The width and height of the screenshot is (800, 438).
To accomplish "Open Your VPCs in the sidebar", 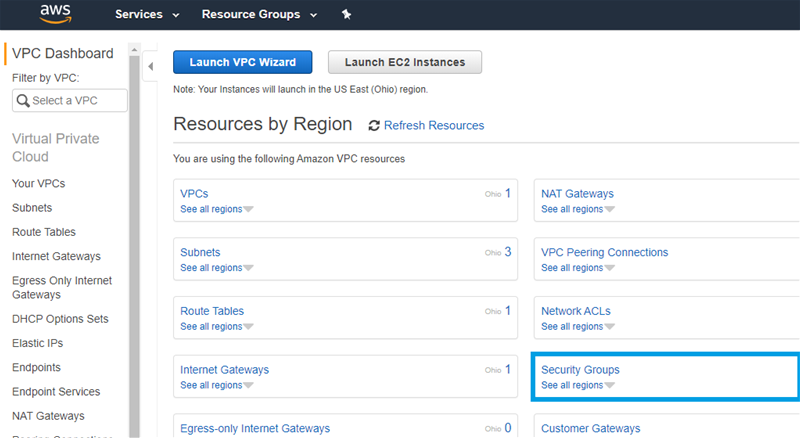I will click(38, 184).
